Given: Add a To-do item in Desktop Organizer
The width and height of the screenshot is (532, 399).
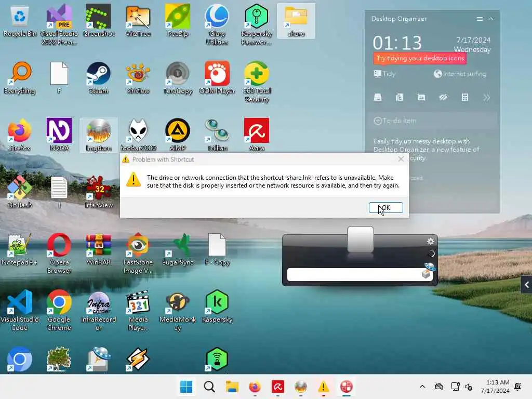Looking at the screenshot, I should coord(432,121).
